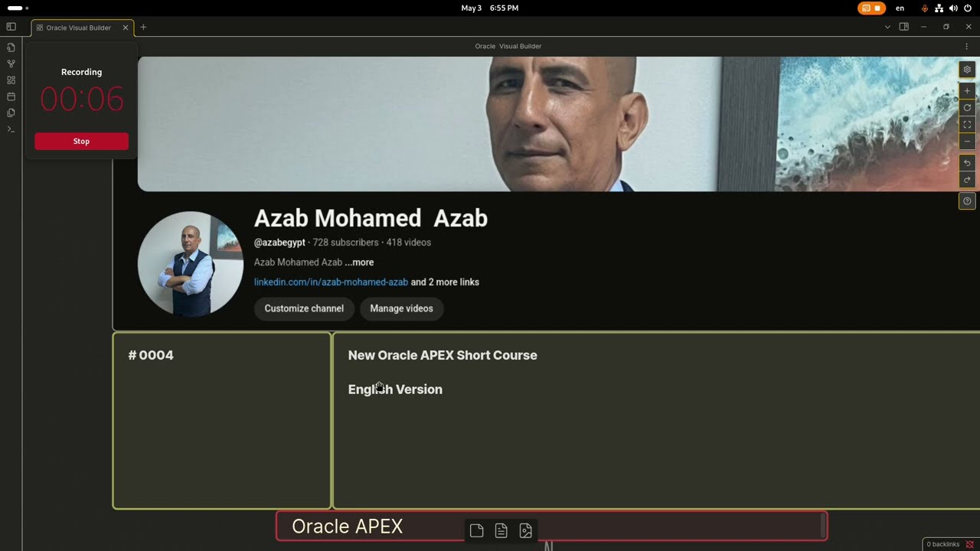The image size is (980, 551).
Task: Open the volume indicator
Action: [953, 8]
